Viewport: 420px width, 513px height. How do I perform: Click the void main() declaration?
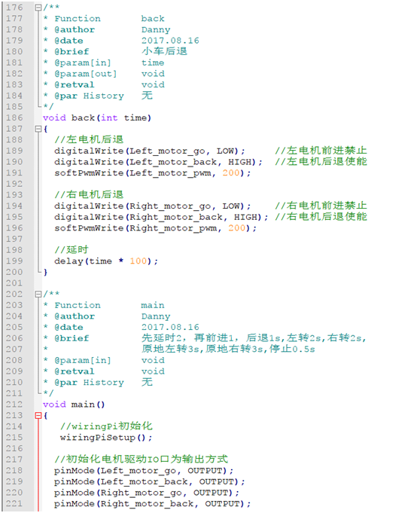[74, 405]
